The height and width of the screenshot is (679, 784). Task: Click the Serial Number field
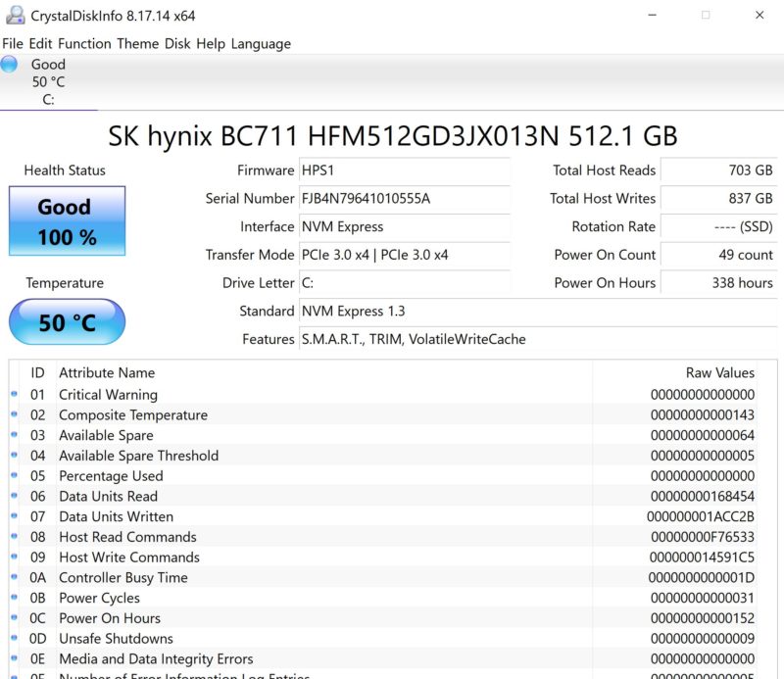coord(404,199)
